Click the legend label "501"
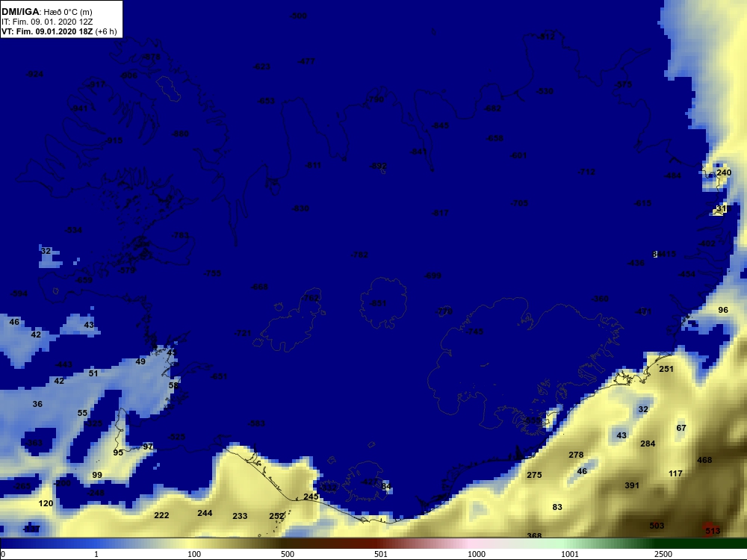The image size is (747, 560). (381, 554)
